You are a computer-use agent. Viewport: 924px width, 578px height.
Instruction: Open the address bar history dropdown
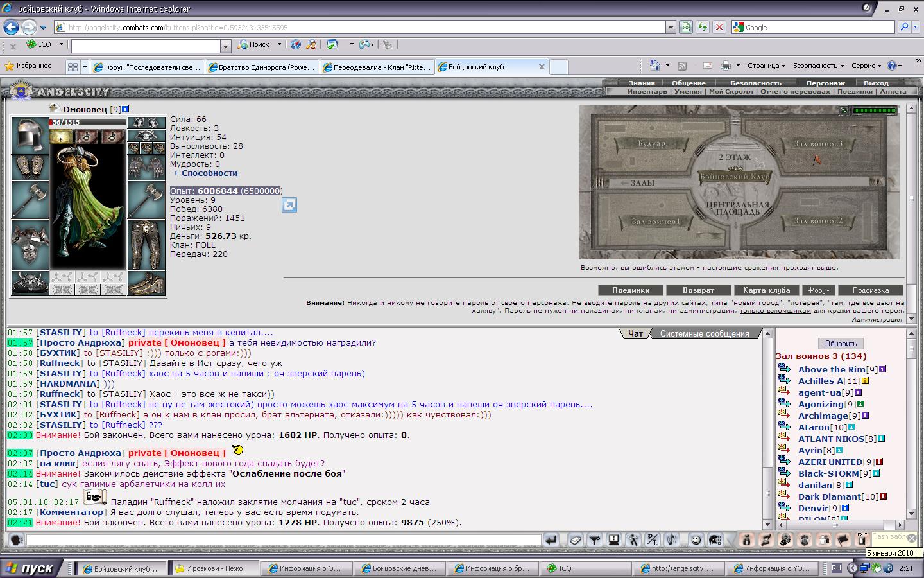click(671, 27)
